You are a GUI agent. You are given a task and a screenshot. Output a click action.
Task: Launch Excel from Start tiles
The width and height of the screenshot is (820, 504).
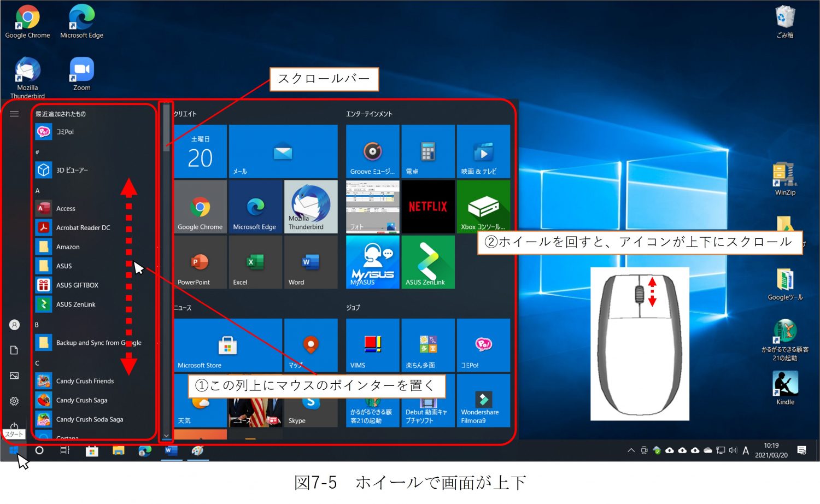(x=255, y=262)
